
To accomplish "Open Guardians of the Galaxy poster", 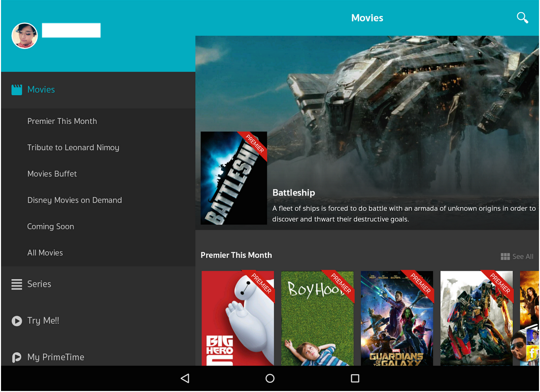I will 397,318.
